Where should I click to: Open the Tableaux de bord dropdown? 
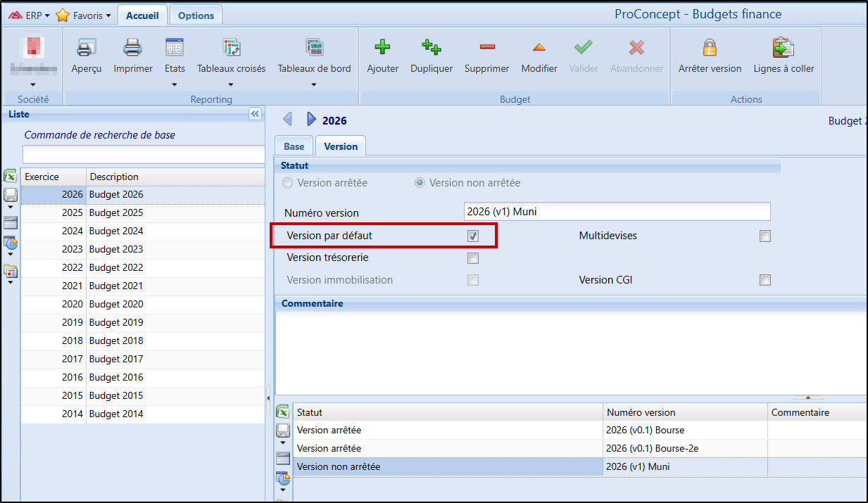(314, 84)
